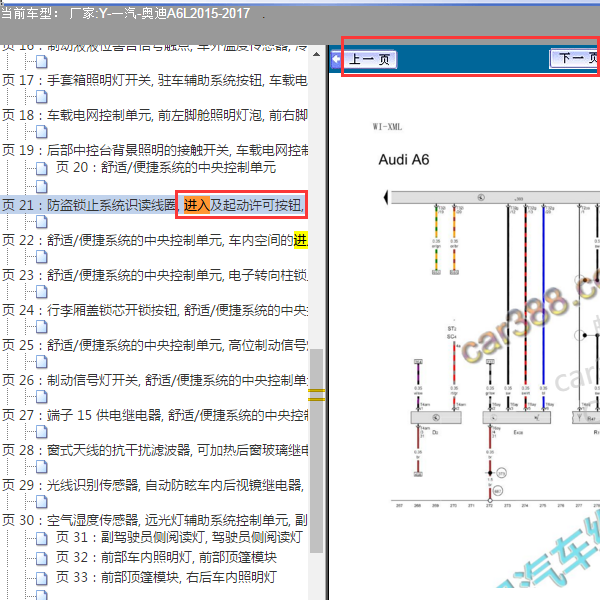Image resolution: width=600 pixels, height=600 pixels.
Task: Click the document icon under 页 24
Action: pyautogui.click(x=42, y=327)
